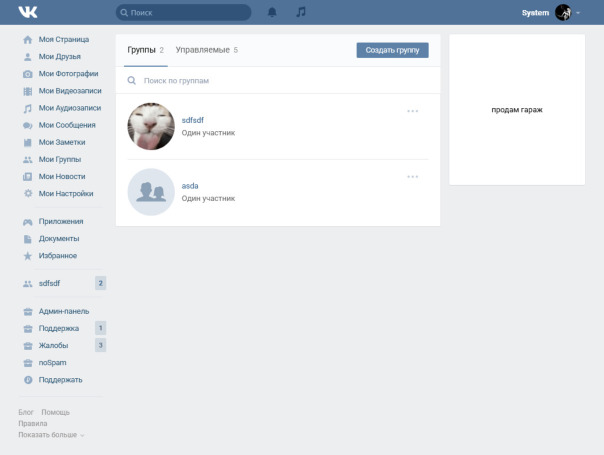Click the VK logo in the header
Image resolution: width=604 pixels, height=455 pixels.
[x=28, y=12]
